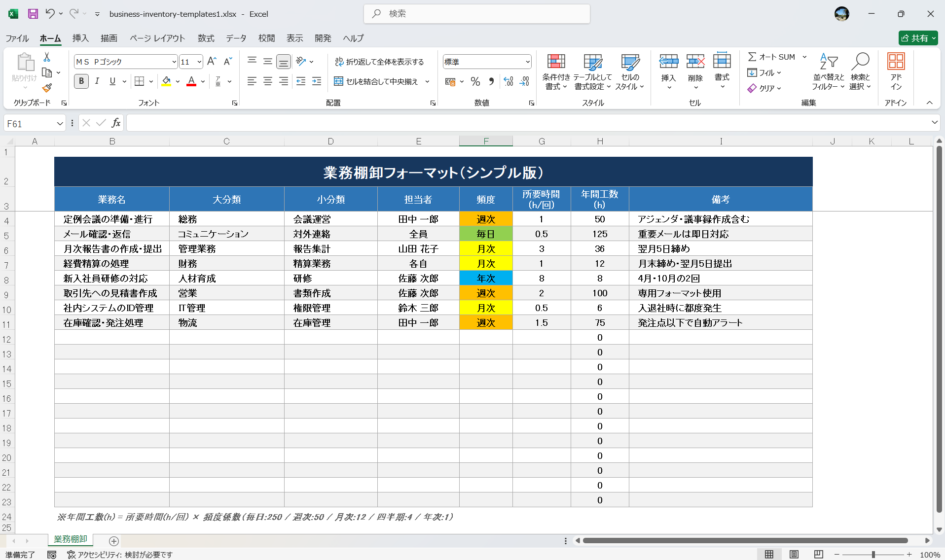The width and height of the screenshot is (945, 560).
Task: Open the AutoSum (オート SUM) dropdown arrow
Action: point(804,57)
